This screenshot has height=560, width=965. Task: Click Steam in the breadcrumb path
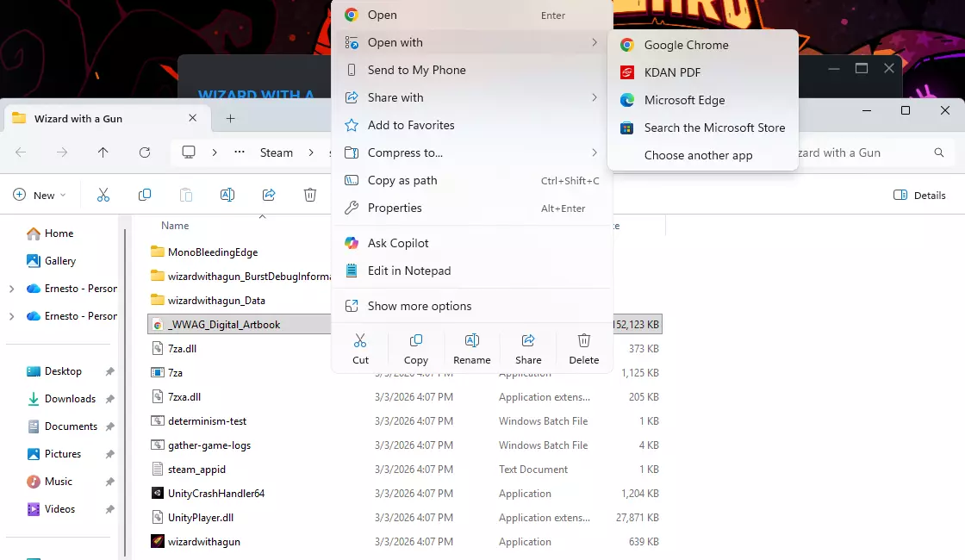(277, 152)
